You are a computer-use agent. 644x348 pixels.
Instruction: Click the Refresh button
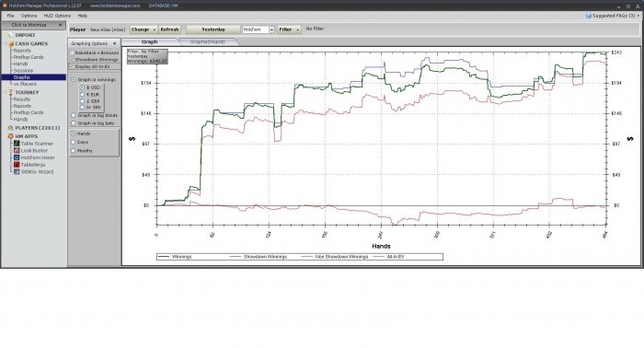coord(169,29)
